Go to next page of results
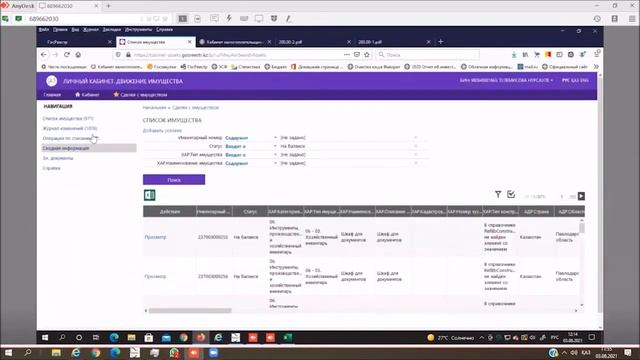This screenshot has width=640, height=360. 581,196
